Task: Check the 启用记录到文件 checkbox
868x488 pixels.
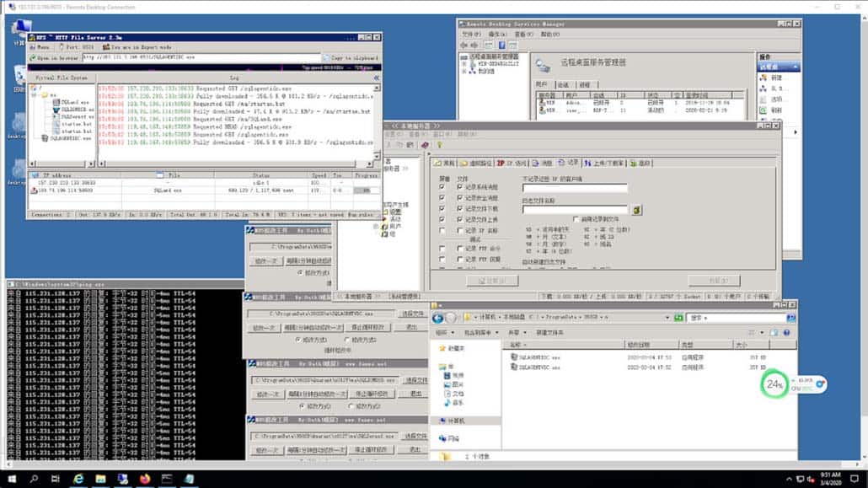Action: pos(576,218)
